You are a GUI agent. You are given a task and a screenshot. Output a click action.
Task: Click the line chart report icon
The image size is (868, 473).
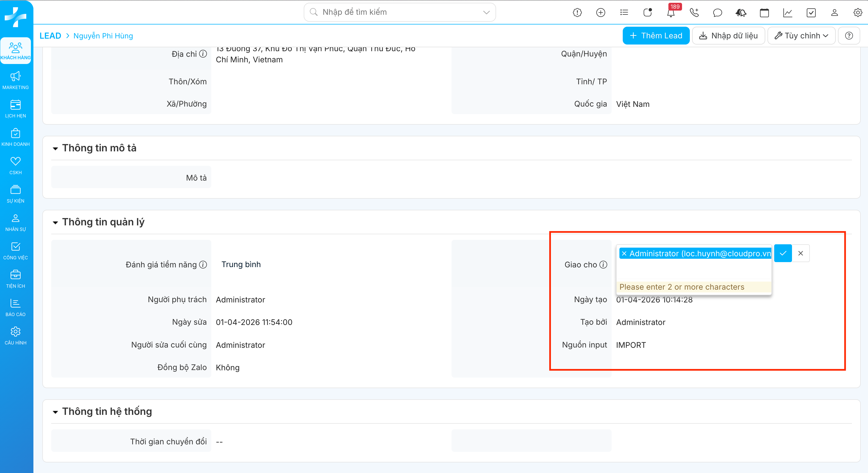788,13
